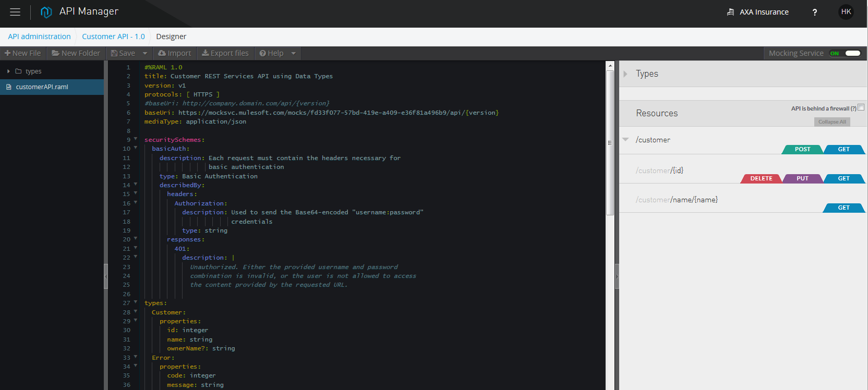Fold the describedBy block at line 14
Screen dimensions: 868x390
136,185
